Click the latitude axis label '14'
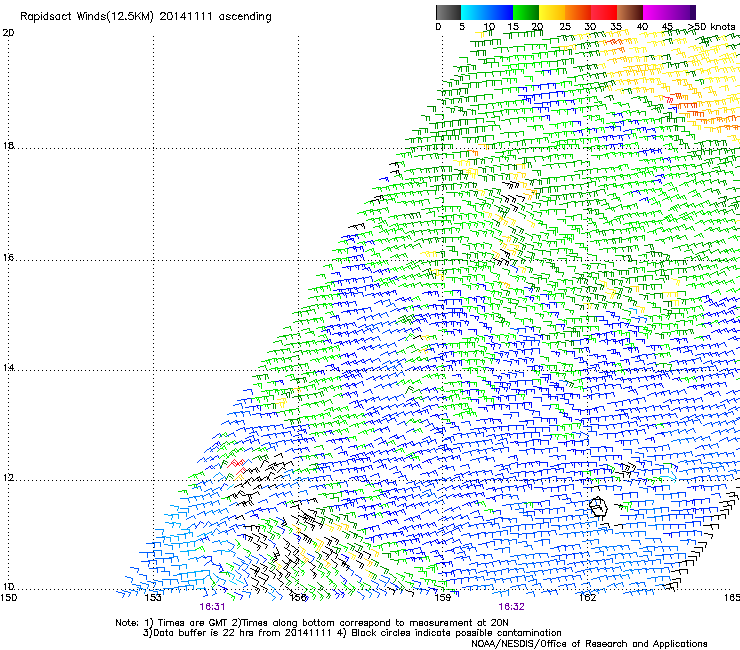The width and height of the screenshot is (740, 650). click(8, 367)
